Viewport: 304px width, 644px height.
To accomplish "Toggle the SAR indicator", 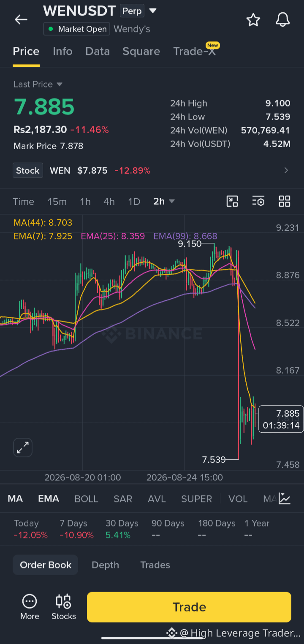I will (123, 499).
